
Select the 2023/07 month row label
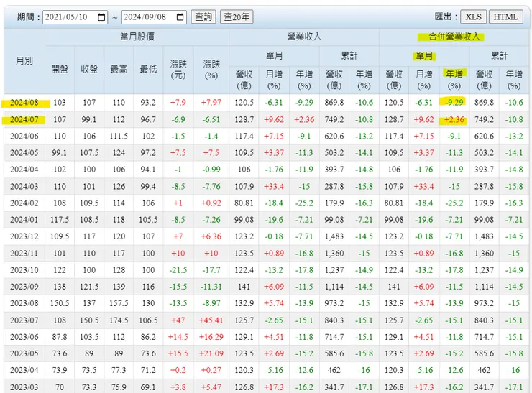pyautogui.click(x=24, y=320)
